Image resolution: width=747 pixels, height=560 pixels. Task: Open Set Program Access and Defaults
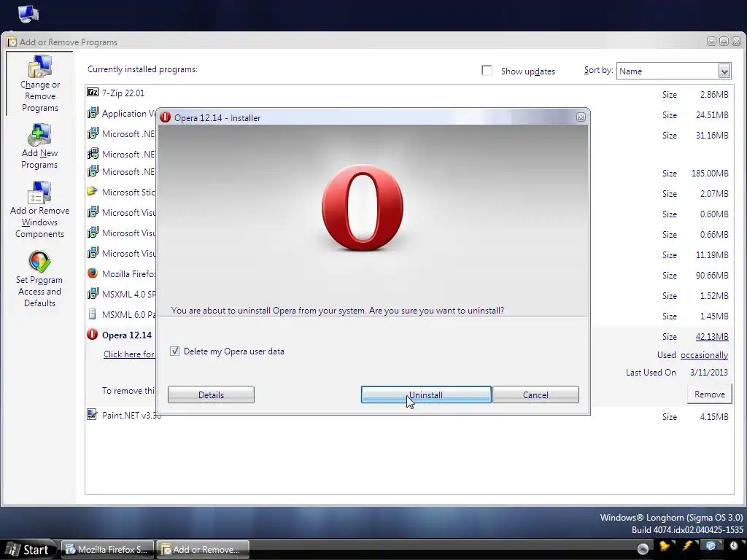click(39, 279)
